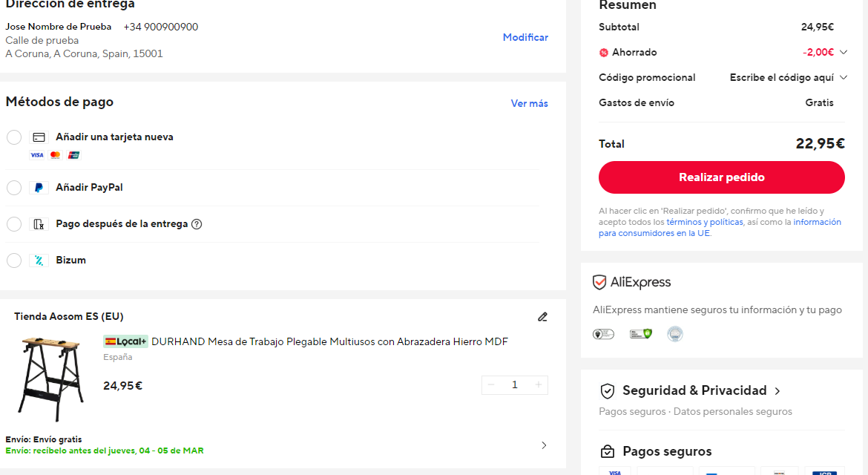Decrease product quantity with minus button

[x=491, y=384]
